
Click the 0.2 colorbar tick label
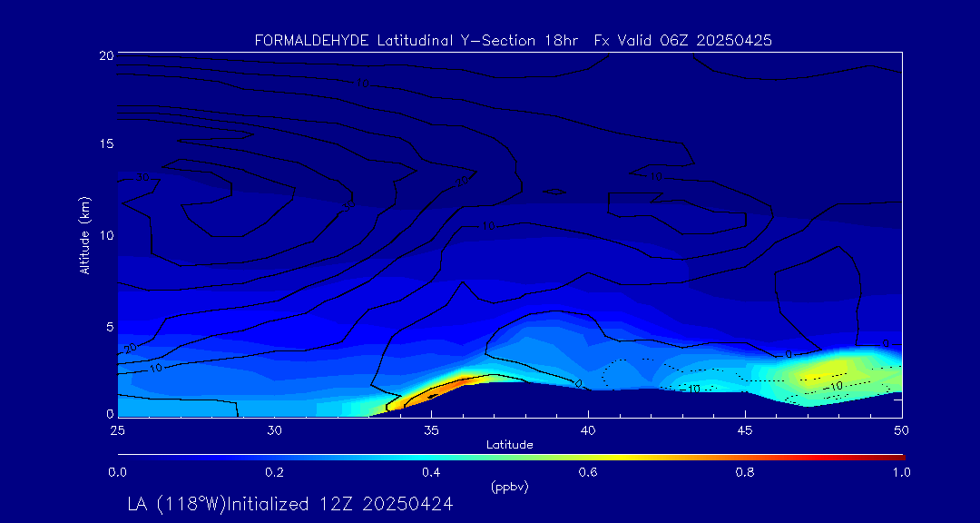click(x=274, y=472)
